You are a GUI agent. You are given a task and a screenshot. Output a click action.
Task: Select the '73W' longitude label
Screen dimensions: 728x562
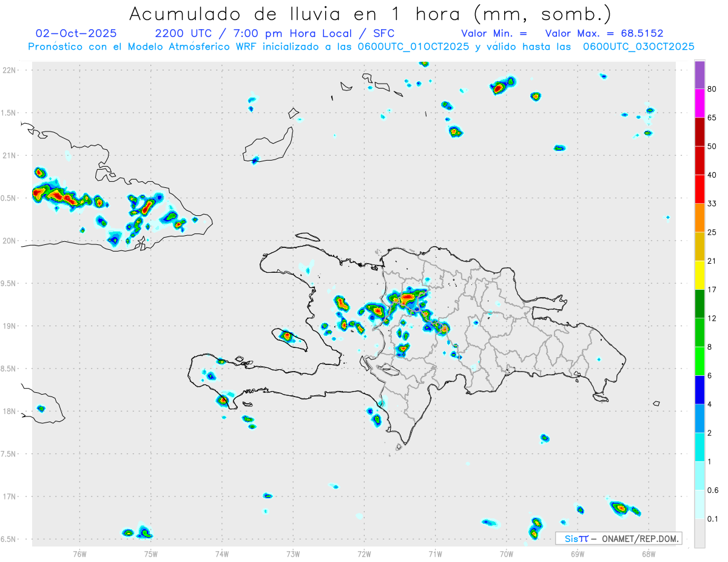tap(293, 554)
